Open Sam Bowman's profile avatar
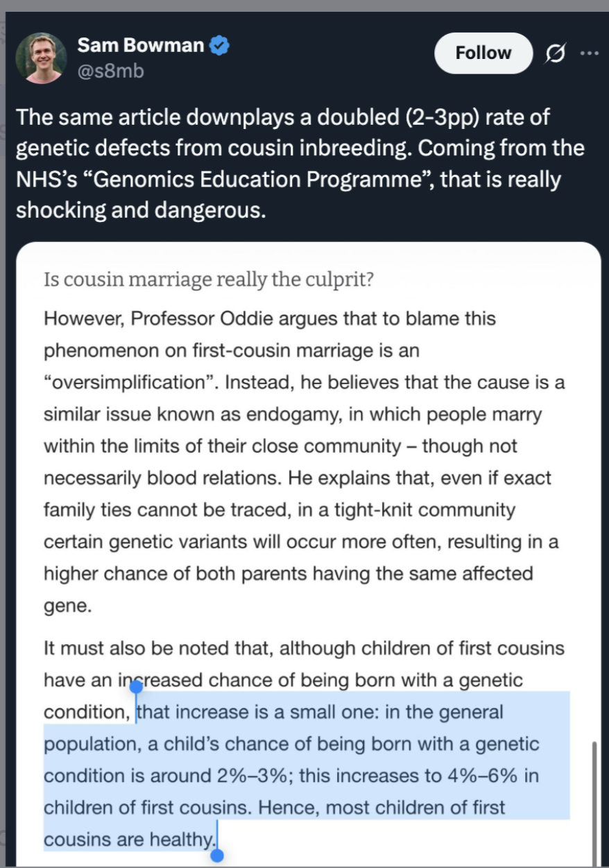Screen dimensions: 609x868 pos(41,58)
